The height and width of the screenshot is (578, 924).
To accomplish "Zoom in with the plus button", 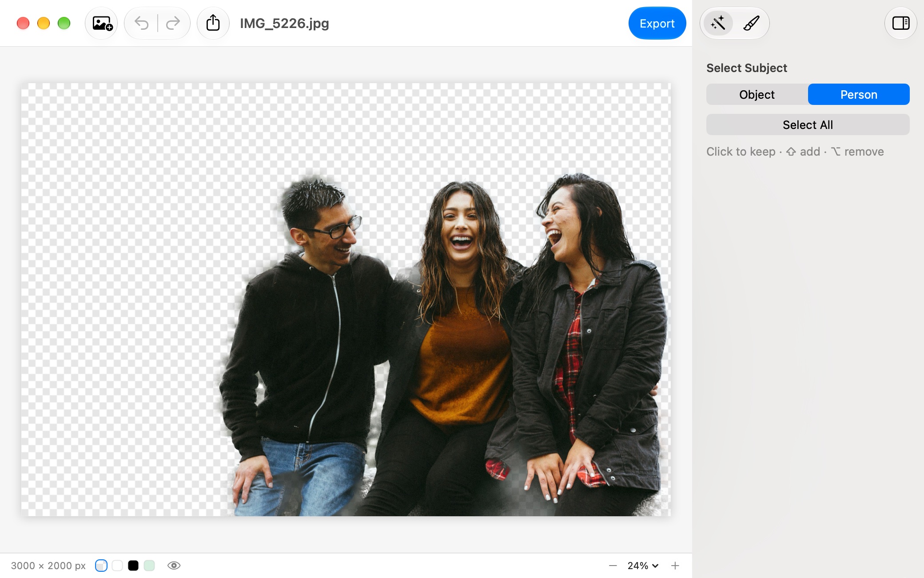I will pos(675,566).
